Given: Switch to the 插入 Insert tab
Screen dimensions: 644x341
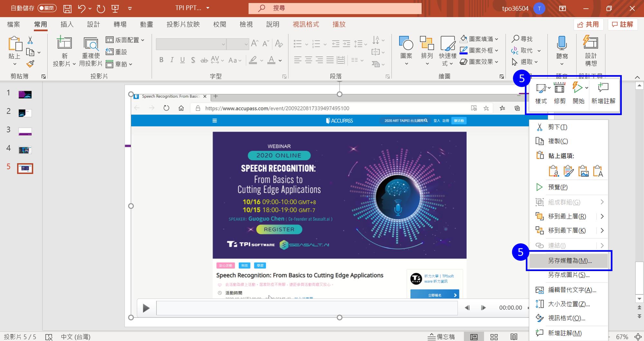Looking at the screenshot, I should tap(67, 24).
